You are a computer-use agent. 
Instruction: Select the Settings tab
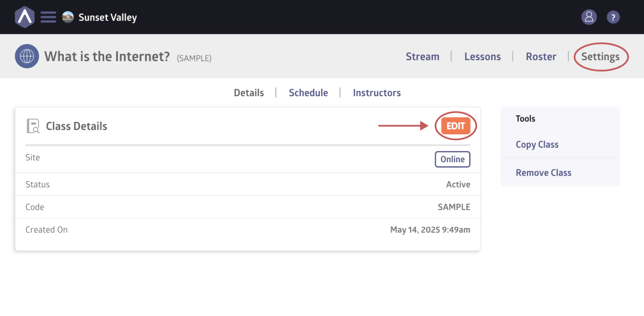[601, 56]
